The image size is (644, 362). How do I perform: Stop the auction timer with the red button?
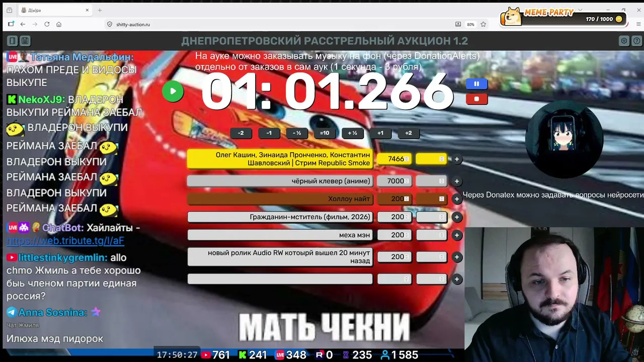[476, 99]
